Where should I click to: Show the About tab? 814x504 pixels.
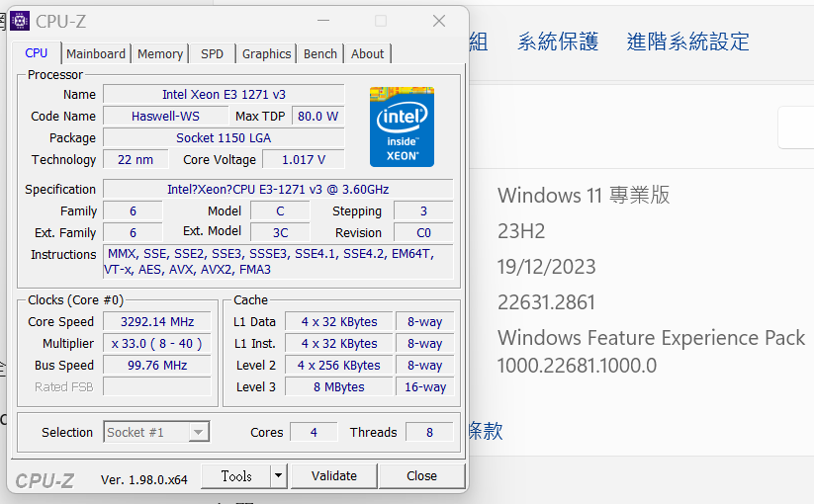click(367, 54)
